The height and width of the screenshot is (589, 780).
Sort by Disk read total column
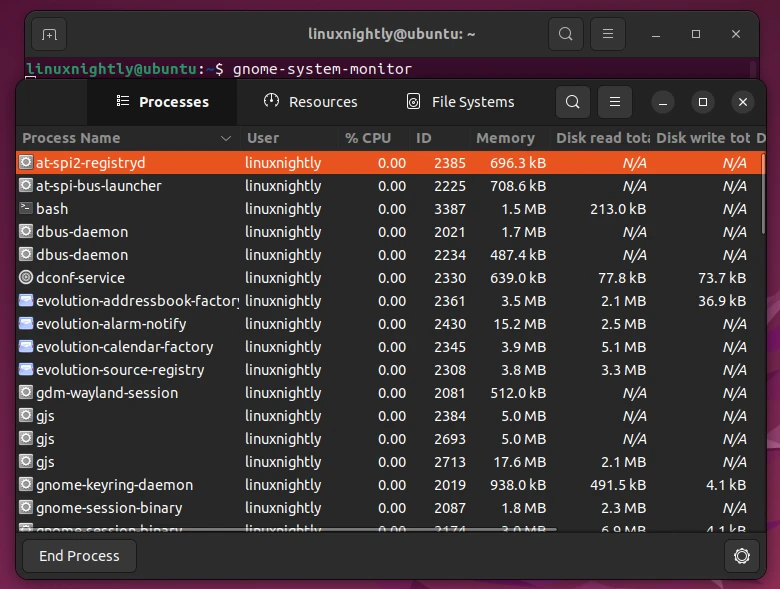[599, 138]
